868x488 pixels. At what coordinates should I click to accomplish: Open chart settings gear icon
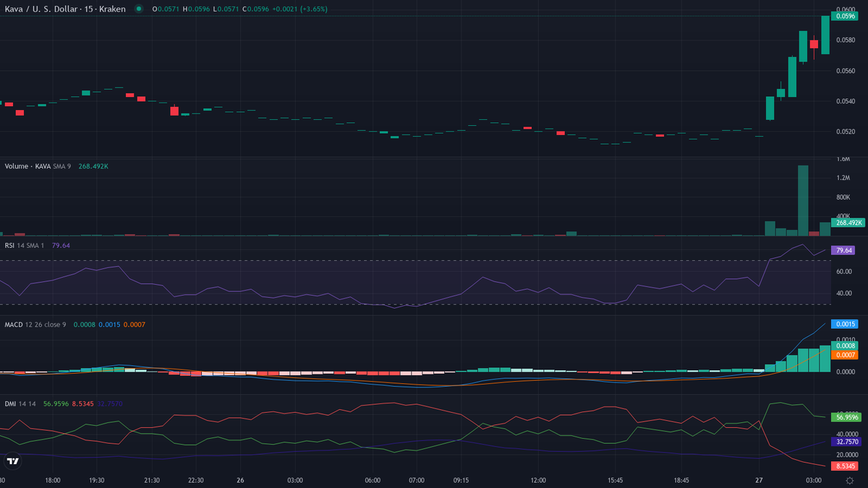pyautogui.click(x=849, y=480)
